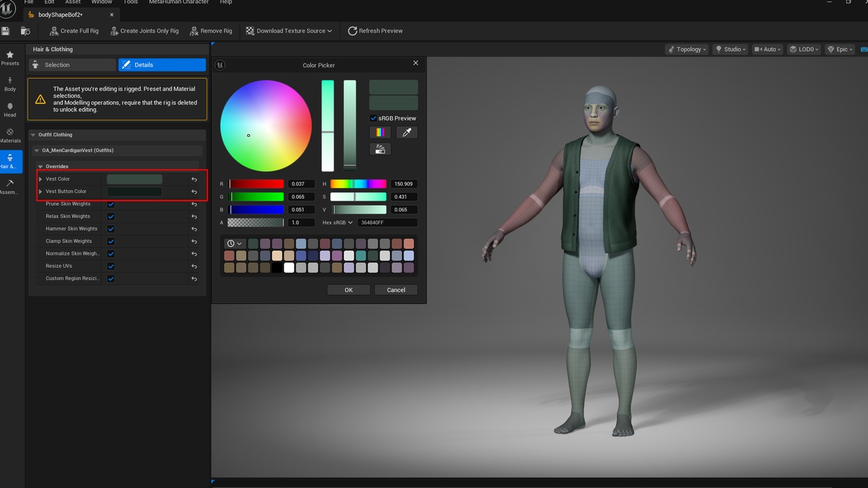Click the eyedropper color sampling icon

pos(407,133)
